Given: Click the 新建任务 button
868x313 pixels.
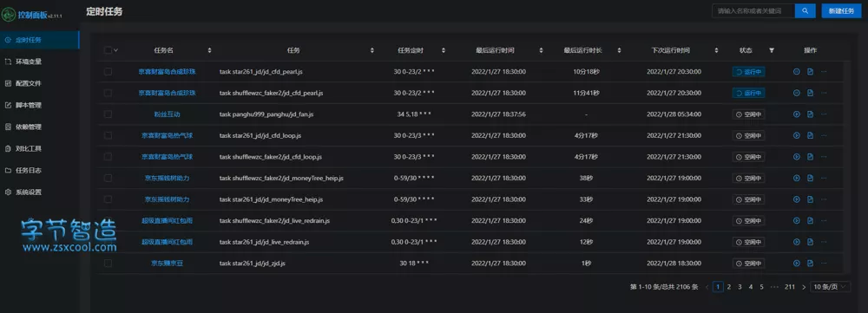Looking at the screenshot, I should (841, 11).
